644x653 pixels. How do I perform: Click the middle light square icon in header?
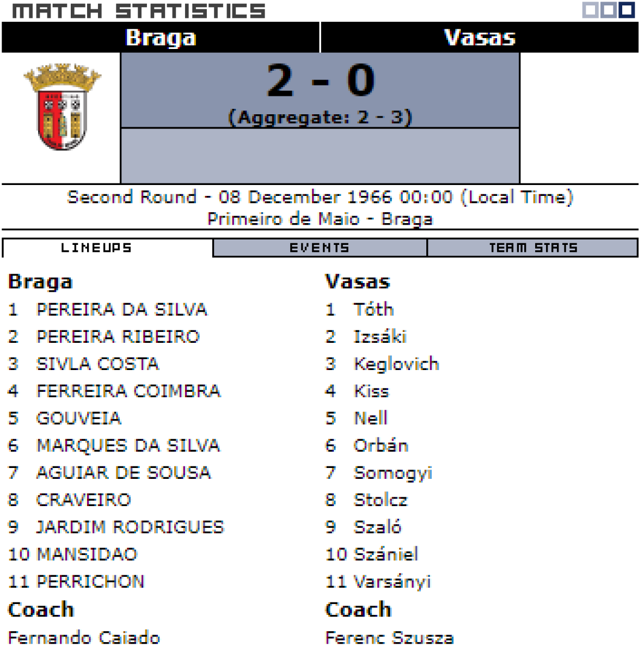[x=609, y=10]
